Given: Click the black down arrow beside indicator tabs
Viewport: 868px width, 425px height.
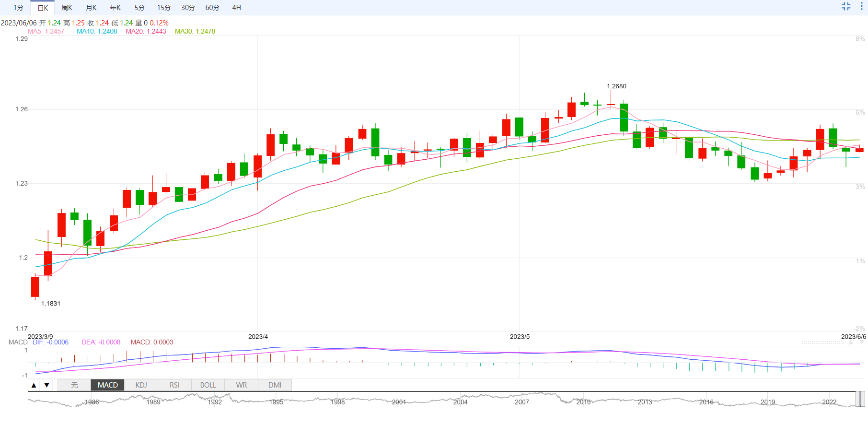Looking at the screenshot, I should pos(46,385).
